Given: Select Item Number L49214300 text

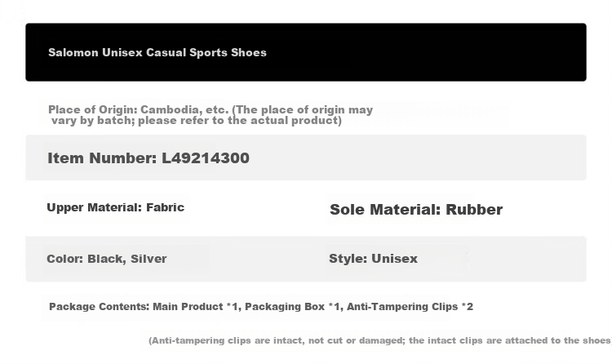Looking at the screenshot, I should pyautogui.click(x=149, y=158).
